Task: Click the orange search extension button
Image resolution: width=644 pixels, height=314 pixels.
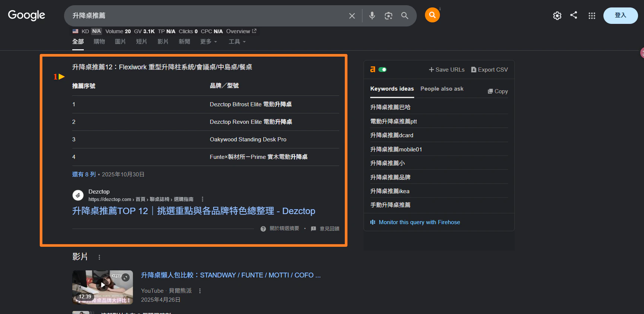Action: (x=432, y=15)
